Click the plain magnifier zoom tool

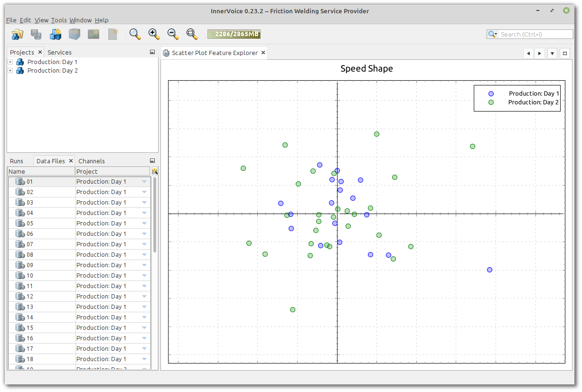pyautogui.click(x=135, y=34)
